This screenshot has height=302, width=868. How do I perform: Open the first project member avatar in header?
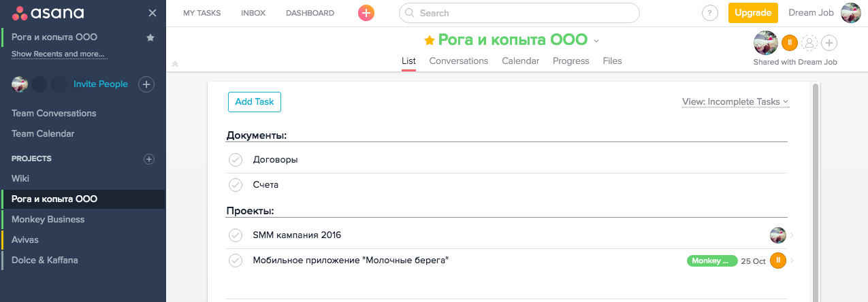766,43
